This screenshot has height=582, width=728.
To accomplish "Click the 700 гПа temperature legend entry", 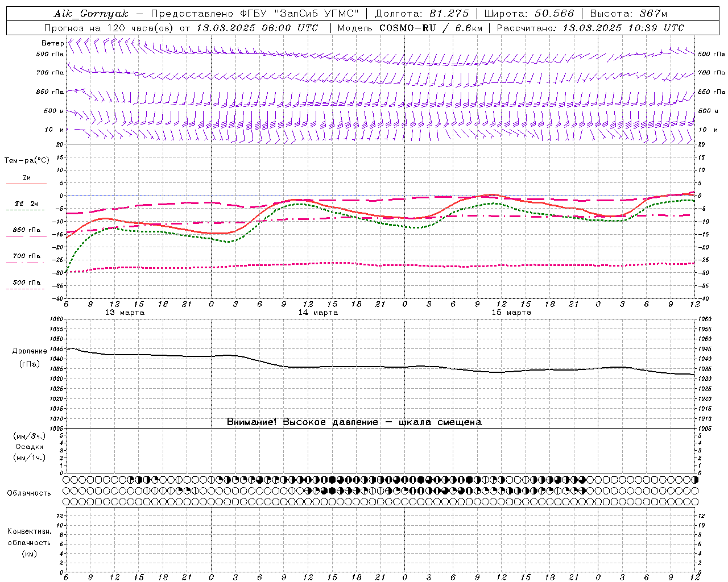I will pos(26,256).
